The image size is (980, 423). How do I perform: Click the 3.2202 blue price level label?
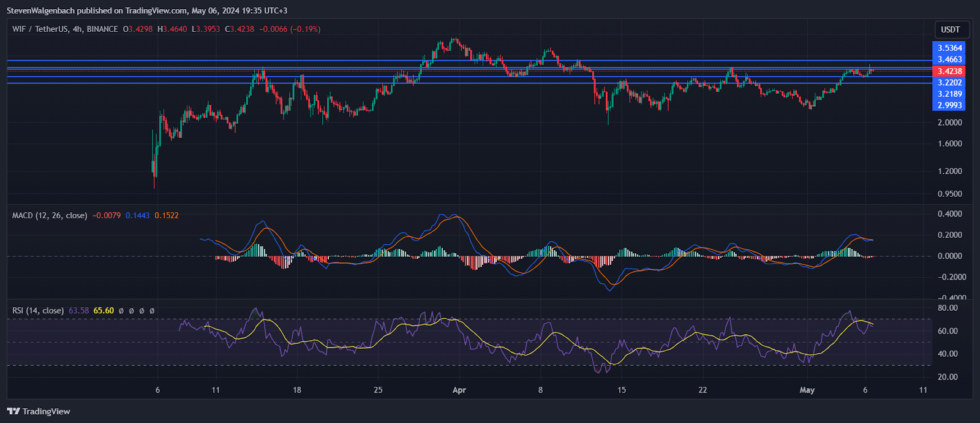pos(949,82)
